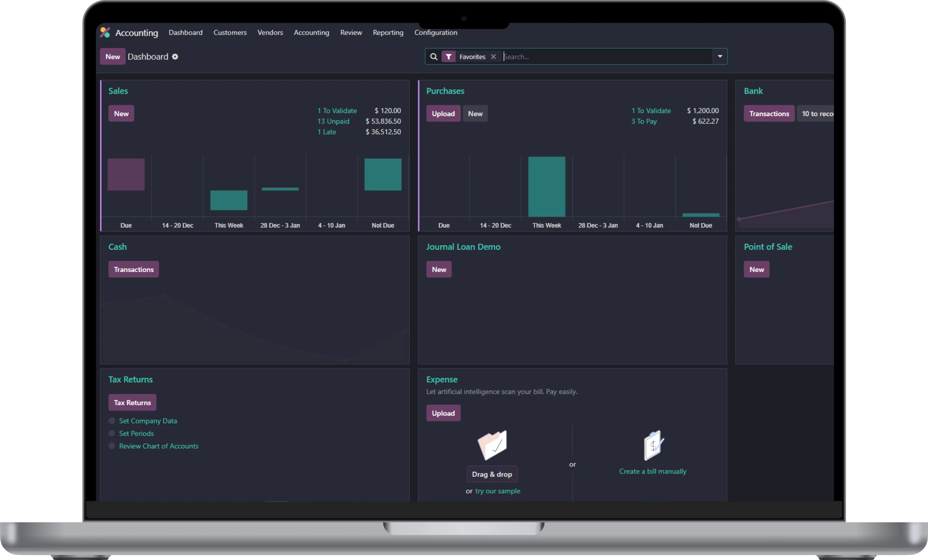
Task: Click the Odoo Accounting app logo icon
Action: coord(105,33)
